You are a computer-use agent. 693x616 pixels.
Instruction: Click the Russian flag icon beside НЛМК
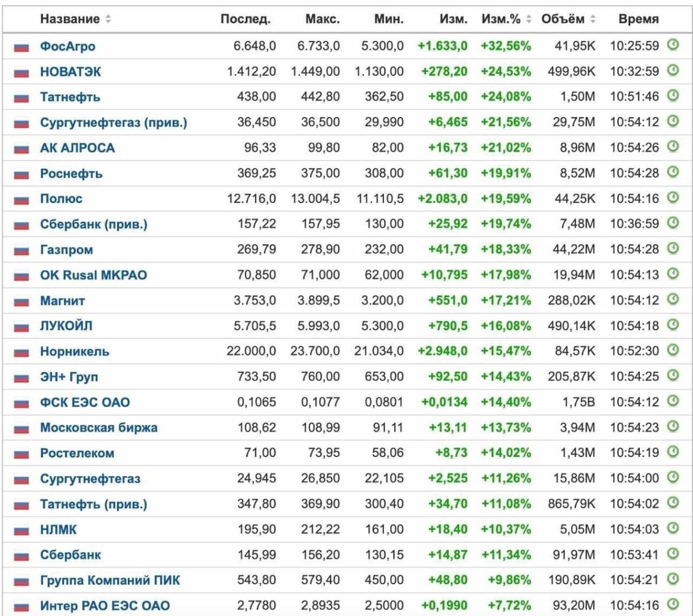21,530
